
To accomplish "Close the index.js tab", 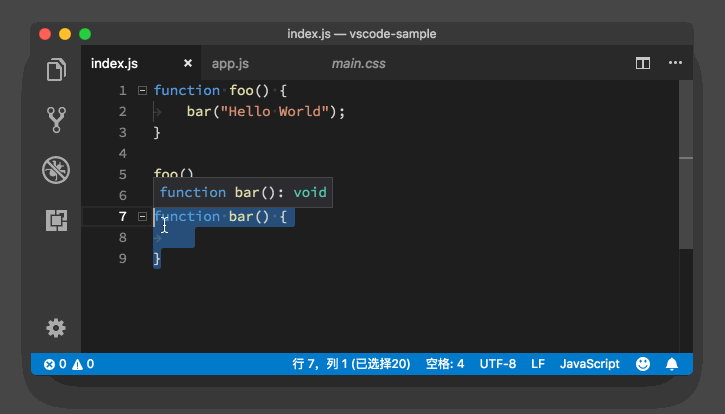I will click(188, 63).
